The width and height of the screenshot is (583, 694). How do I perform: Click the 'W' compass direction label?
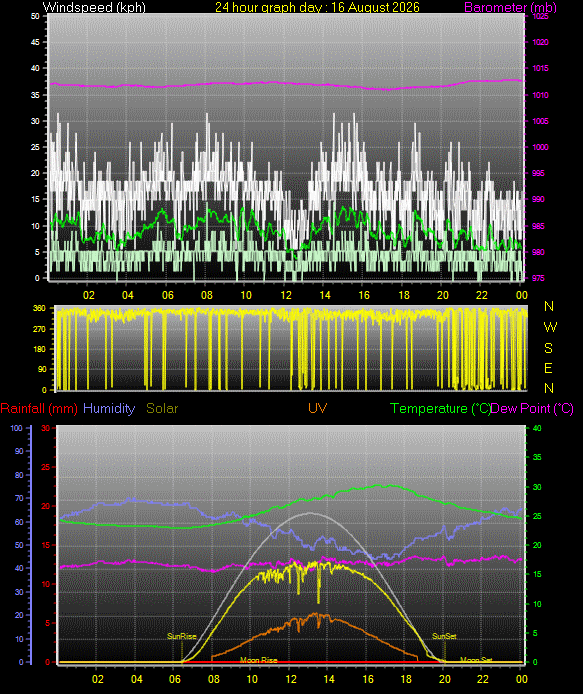click(x=550, y=327)
